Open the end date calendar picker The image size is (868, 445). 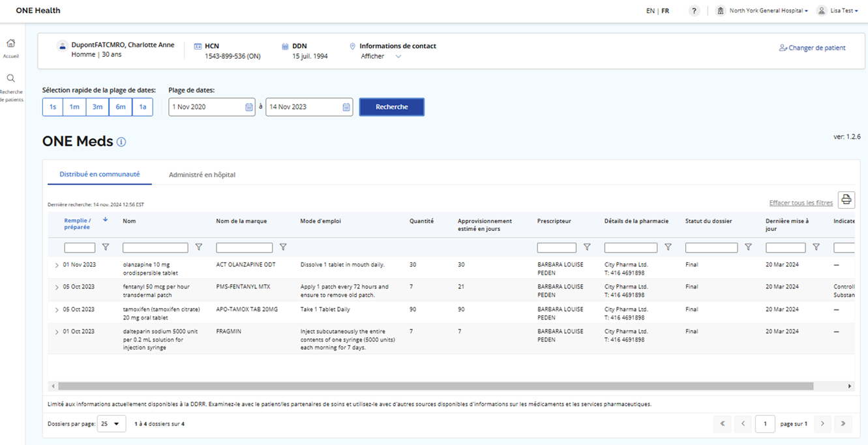coord(346,107)
